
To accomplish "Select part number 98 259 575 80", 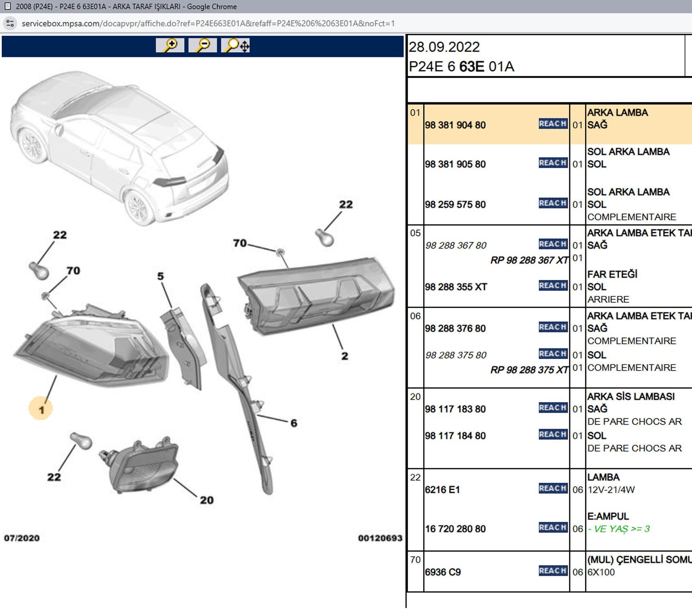I will [x=455, y=205].
